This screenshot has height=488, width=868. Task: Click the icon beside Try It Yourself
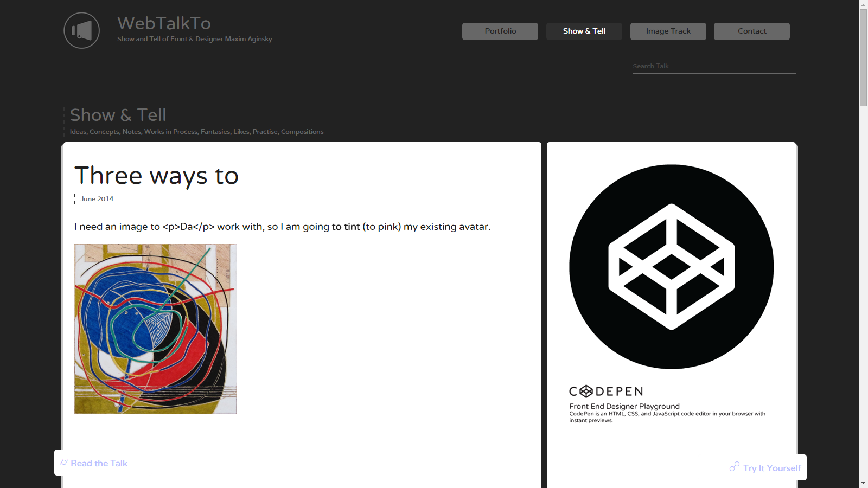(x=734, y=467)
